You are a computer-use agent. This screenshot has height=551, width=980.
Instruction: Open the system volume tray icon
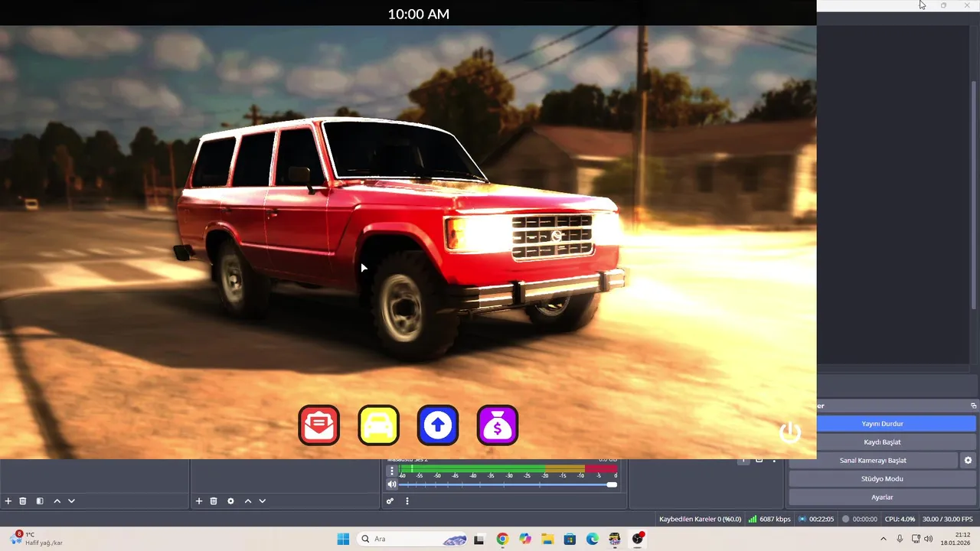click(x=928, y=539)
